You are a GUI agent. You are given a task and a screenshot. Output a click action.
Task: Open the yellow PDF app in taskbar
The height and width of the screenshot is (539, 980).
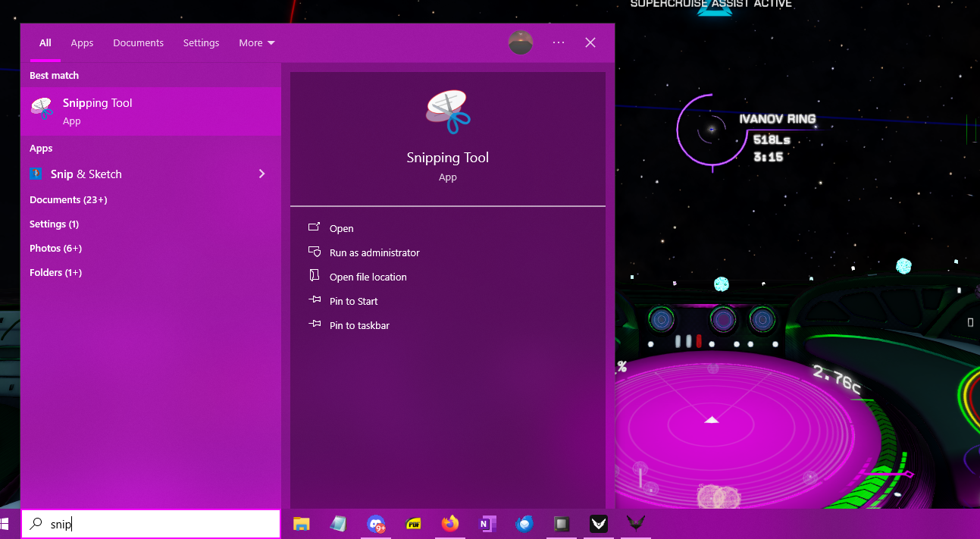tap(413, 524)
